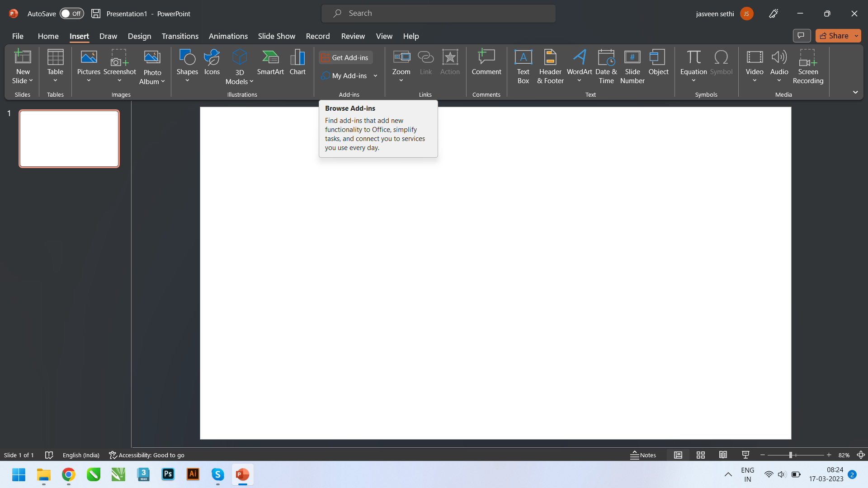The width and height of the screenshot is (868, 488).
Task: Expand the Audio dropdown arrow
Action: tap(779, 81)
